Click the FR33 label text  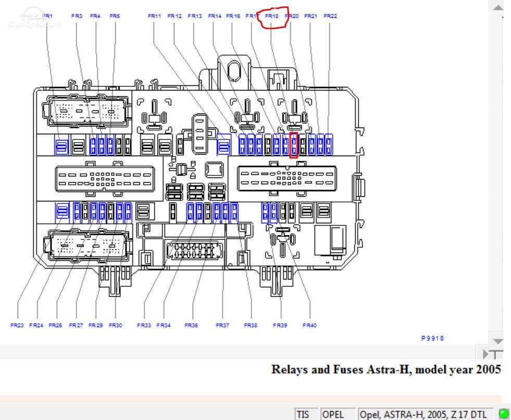[144, 325]
